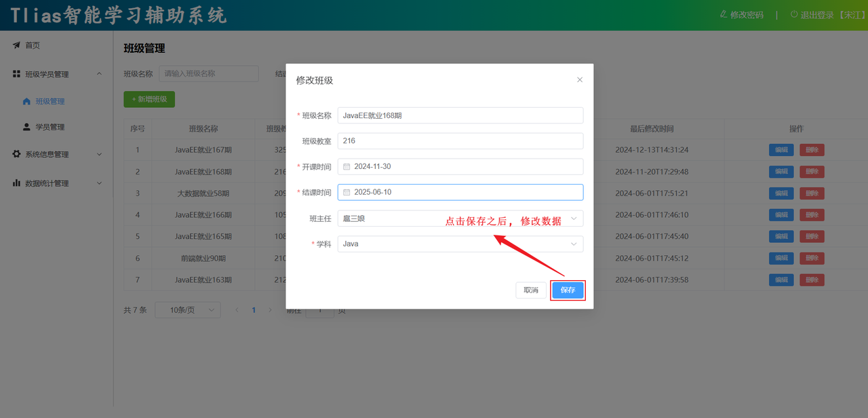Image resolution: width=868 pixels, height=418 pixels.
Task: Select 学员管理 in the sidebar
Action: coord(50,128)
